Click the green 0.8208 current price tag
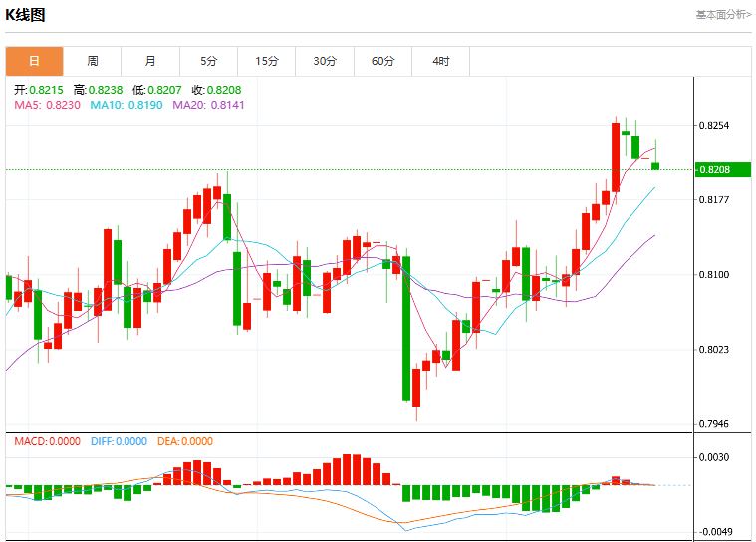Image resolution: width=756 pixels, height=542 pixels. tap(723, 169)
